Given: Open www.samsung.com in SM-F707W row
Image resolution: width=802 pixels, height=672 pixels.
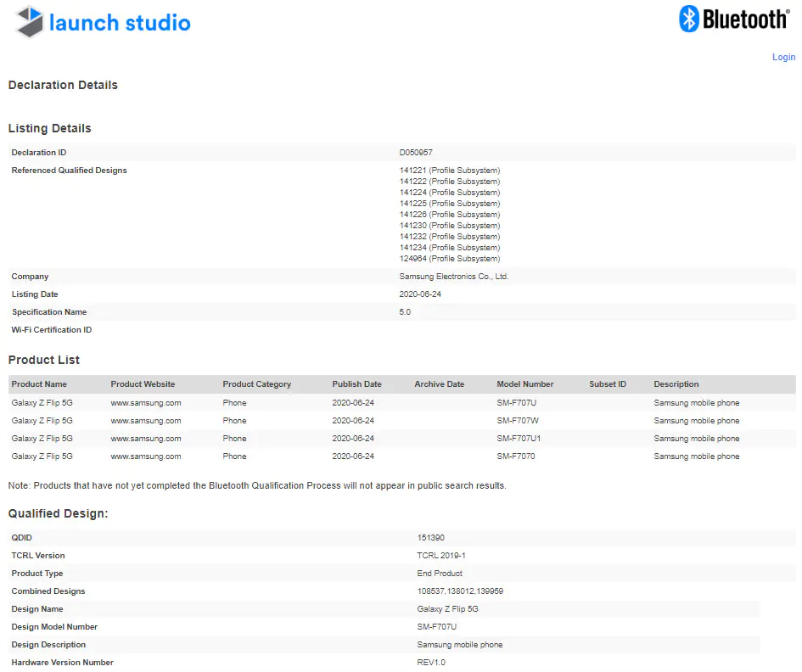Looking at the screenshot, I should tap(146, 421).
